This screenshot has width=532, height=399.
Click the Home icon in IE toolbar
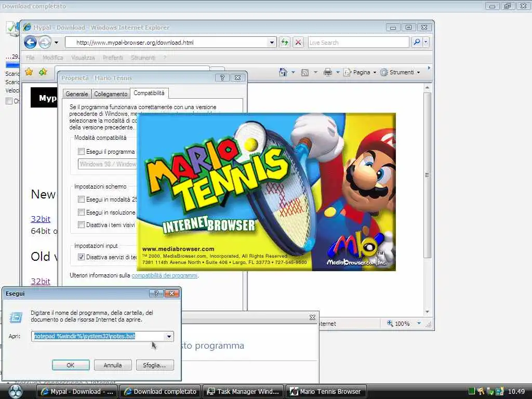pyautogui.click(x=283, y=72)
